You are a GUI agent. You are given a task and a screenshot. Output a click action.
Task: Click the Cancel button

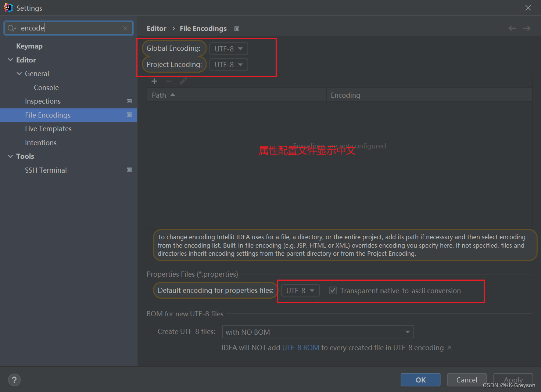pos(467,380)
